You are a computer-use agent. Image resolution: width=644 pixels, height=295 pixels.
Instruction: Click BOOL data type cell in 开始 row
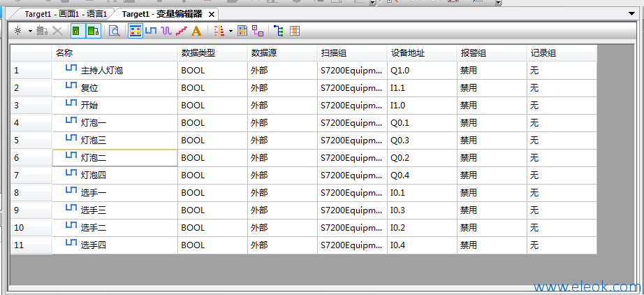[x=213, y=105]
